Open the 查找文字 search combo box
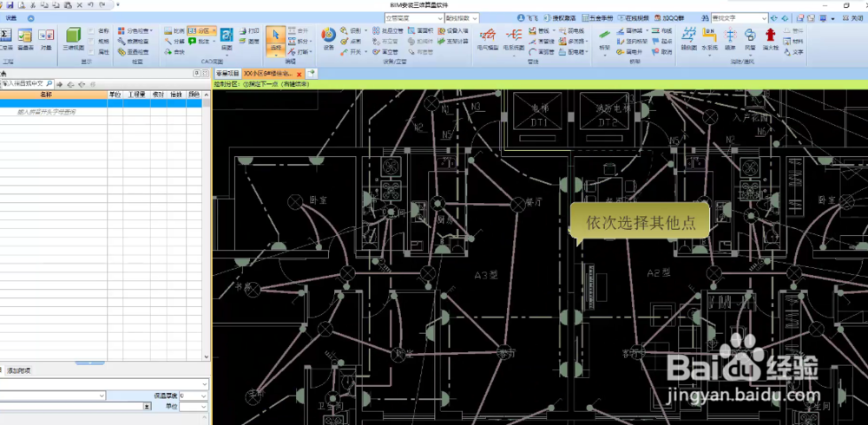Screen dimensions: 868x425 pyautogui.click(x=740, y=18)
